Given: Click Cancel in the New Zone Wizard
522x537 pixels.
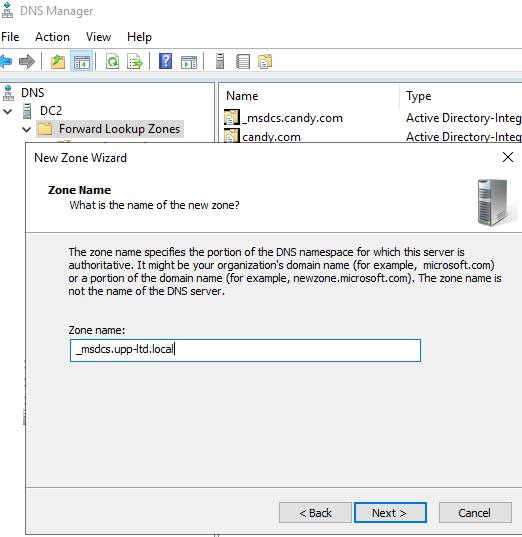Looking at the screenshot, I should [x=475, y=513].
